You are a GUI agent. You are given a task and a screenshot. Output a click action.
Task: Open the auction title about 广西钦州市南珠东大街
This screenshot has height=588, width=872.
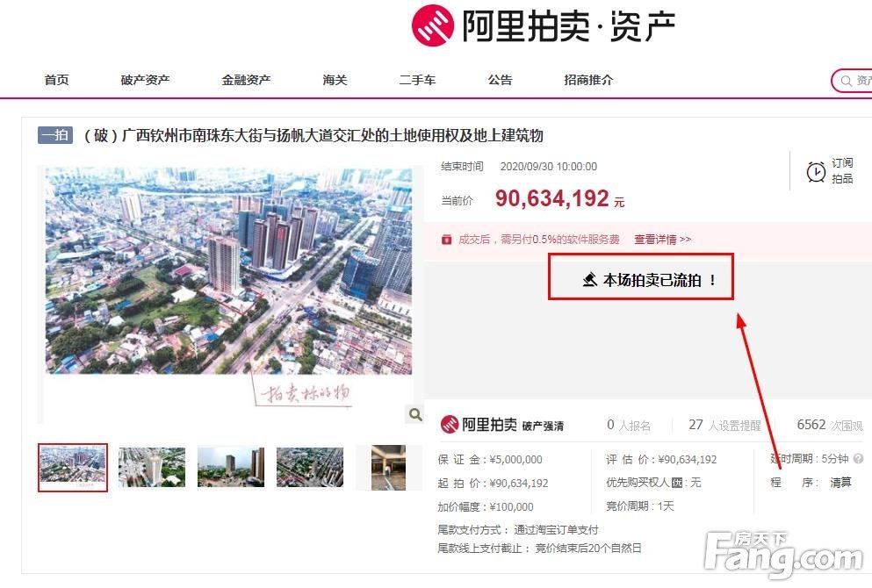click(313, 135)
